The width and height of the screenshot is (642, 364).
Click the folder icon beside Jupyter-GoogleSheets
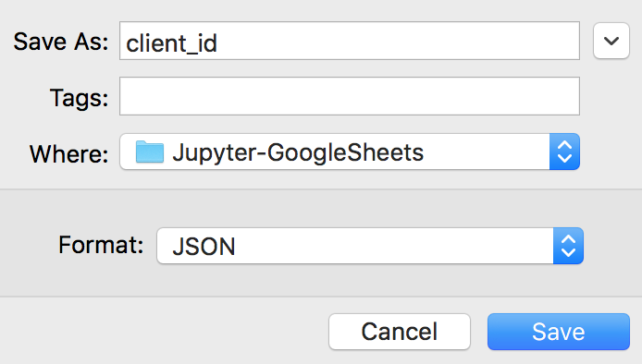pos(150,152)
